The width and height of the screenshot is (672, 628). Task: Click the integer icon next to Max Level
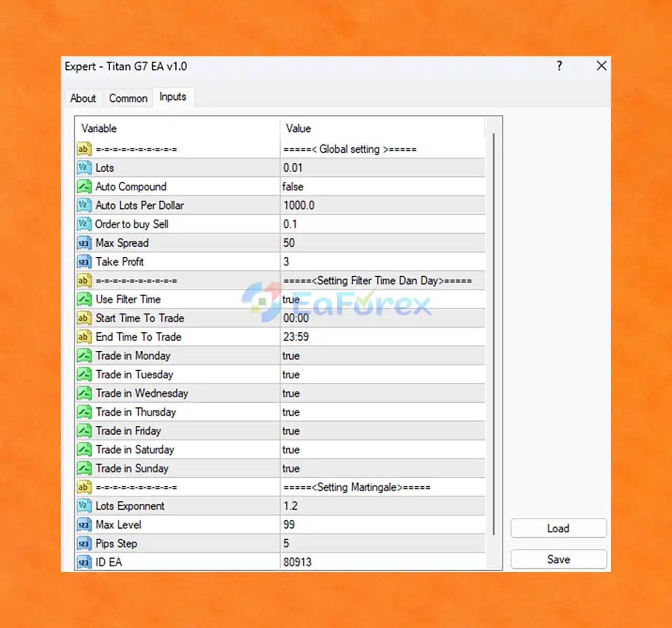(x=84, y=525)
